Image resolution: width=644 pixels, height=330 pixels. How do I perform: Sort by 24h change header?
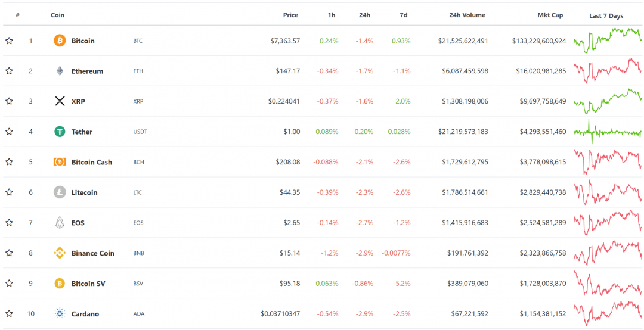click(364, 15)
